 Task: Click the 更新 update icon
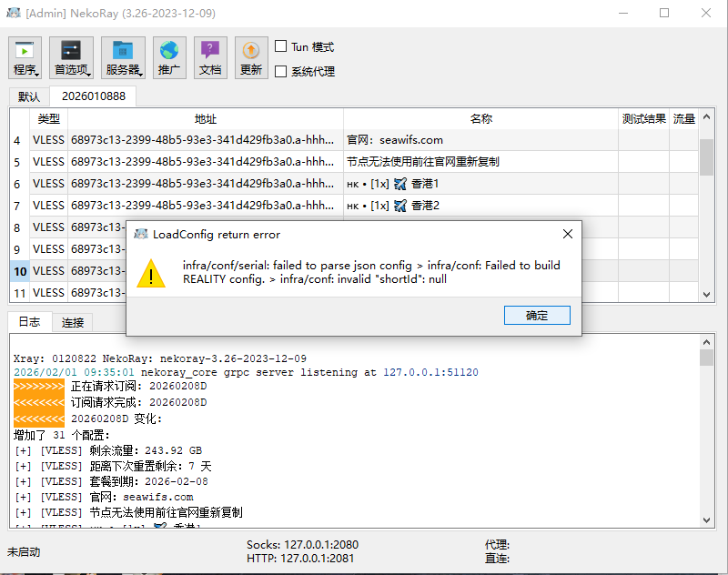tap(251, 58)
